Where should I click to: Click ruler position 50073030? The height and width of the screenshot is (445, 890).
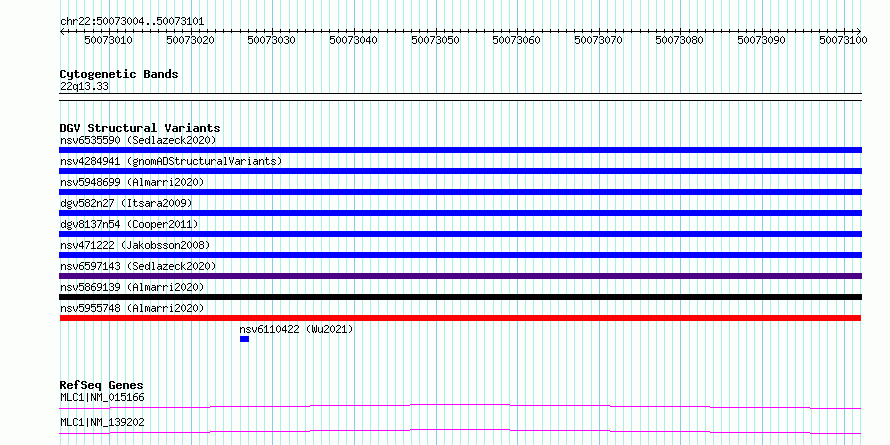(x=272, y=40)
